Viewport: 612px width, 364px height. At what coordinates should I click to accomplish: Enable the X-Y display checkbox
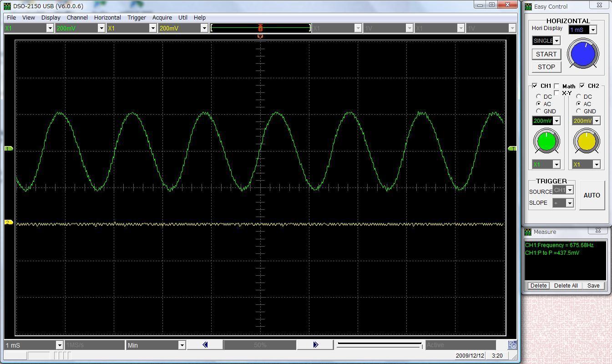coord(557,92)
